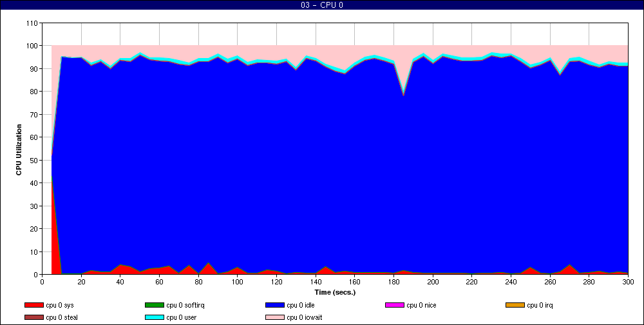Select the 'cpu 0 nice' legend label

[421, 306]
